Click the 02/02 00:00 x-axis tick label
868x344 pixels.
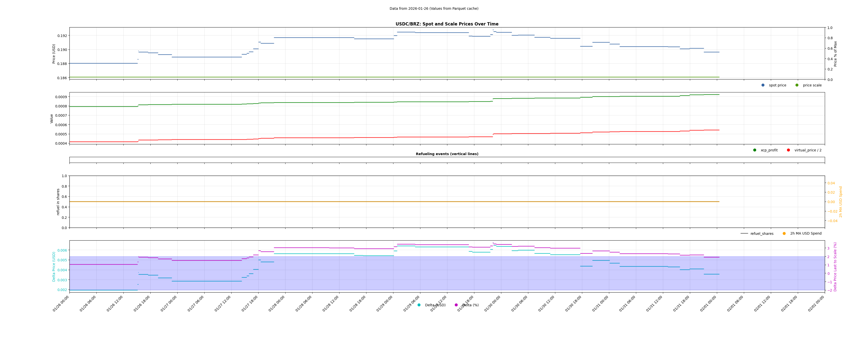tap(817, 304)
